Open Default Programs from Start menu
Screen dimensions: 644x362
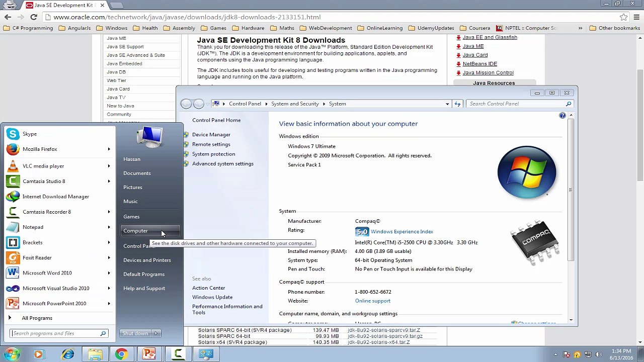144,274
